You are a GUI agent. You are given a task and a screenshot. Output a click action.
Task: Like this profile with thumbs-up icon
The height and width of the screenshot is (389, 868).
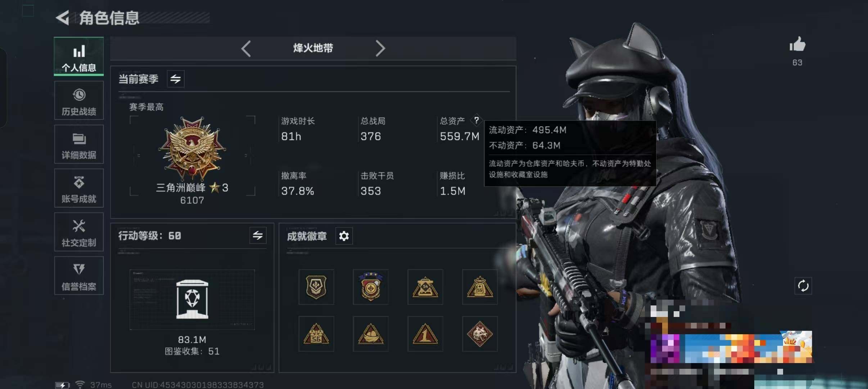(x=797, y=45)
